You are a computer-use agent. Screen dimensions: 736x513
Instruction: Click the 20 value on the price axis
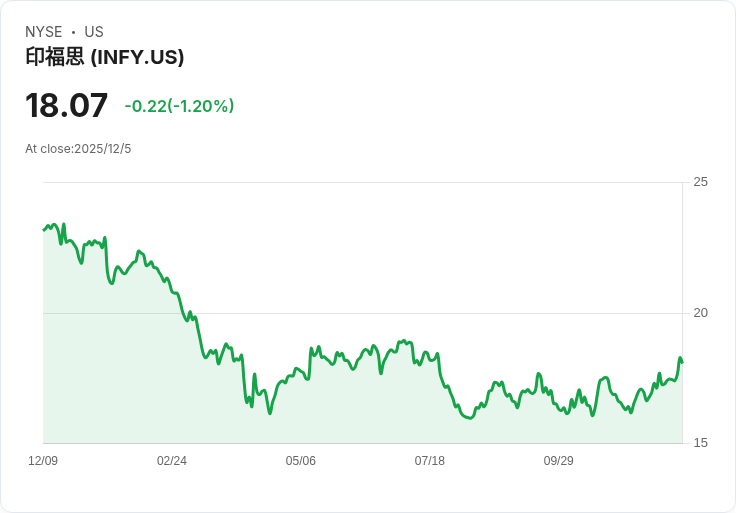(700, 313)
